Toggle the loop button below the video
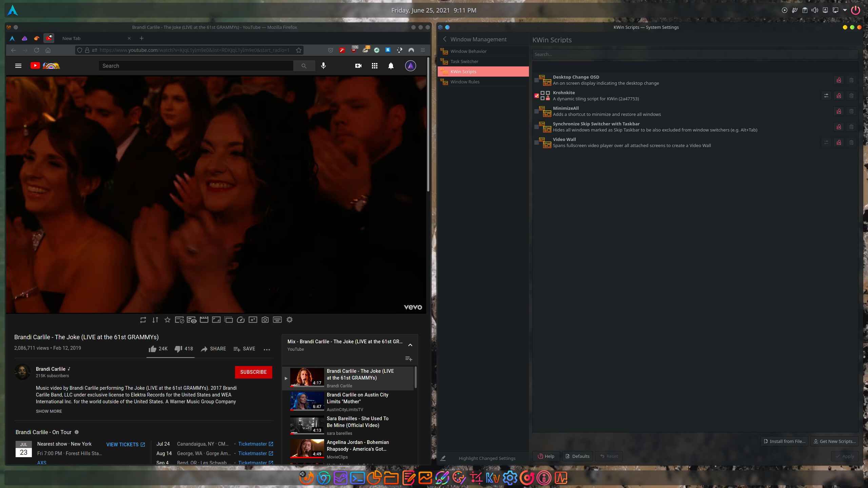 [x=143, y=320]
